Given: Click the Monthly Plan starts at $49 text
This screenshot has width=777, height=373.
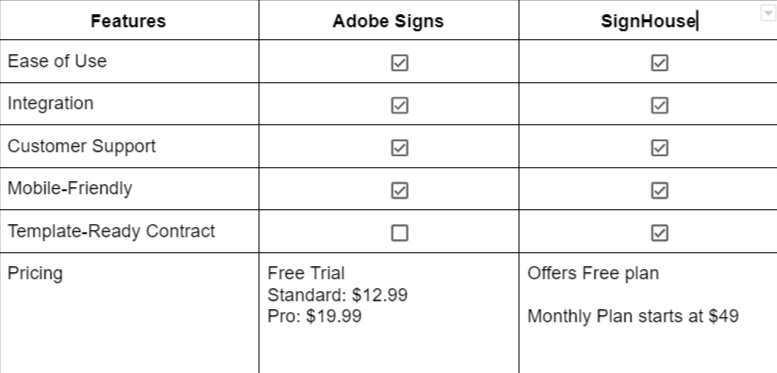Looking at the screenshot, I should [633, 316].
